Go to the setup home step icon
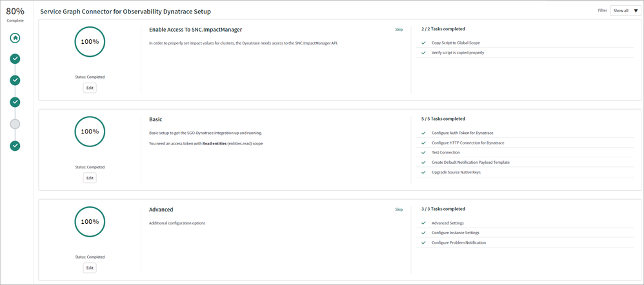This screenshot has height=285, width=644. [15, 38]
